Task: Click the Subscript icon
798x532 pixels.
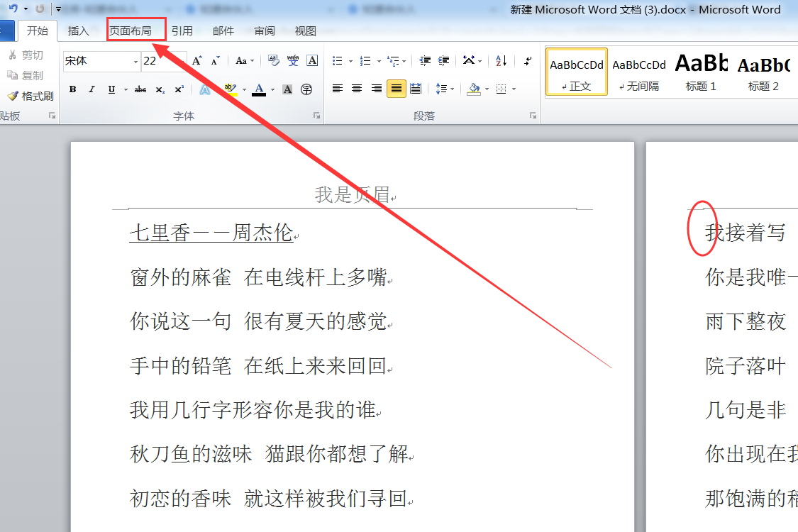Action: pos(160,89)
